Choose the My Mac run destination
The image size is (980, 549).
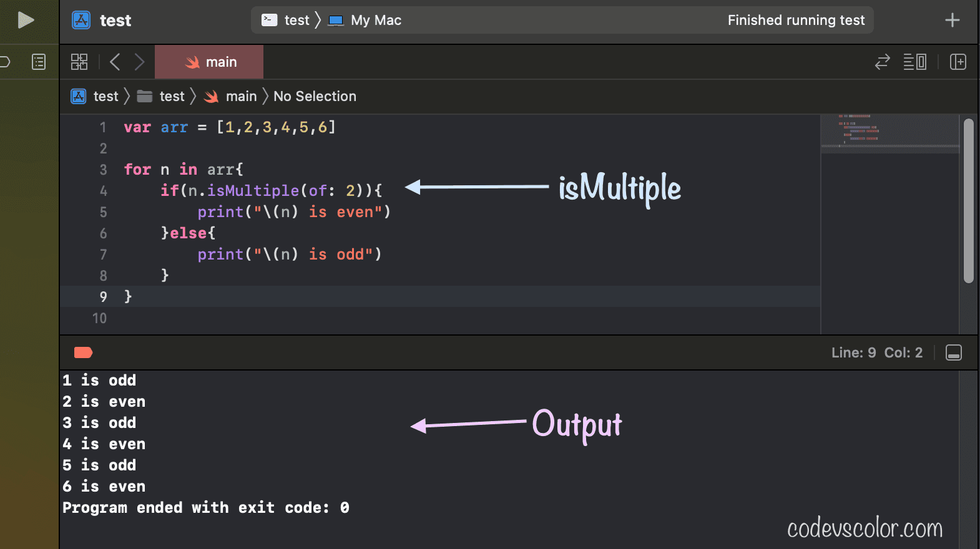[x=366, y=20]
